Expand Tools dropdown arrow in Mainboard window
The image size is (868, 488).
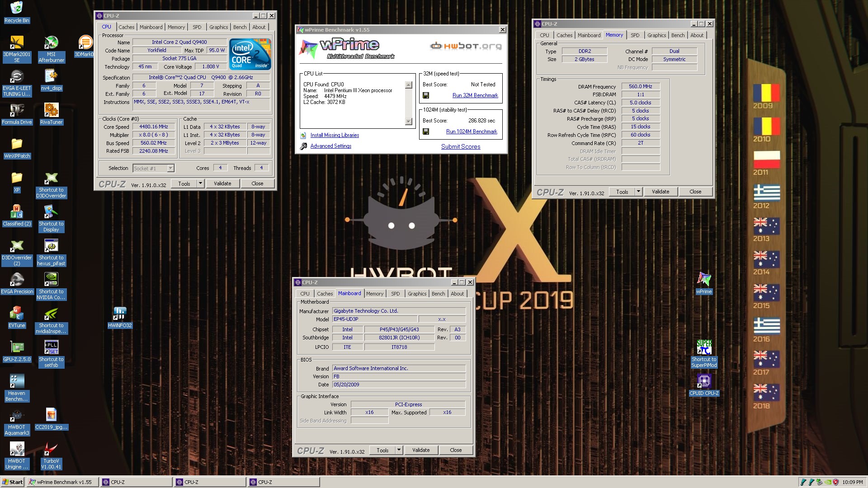(399, 450)
